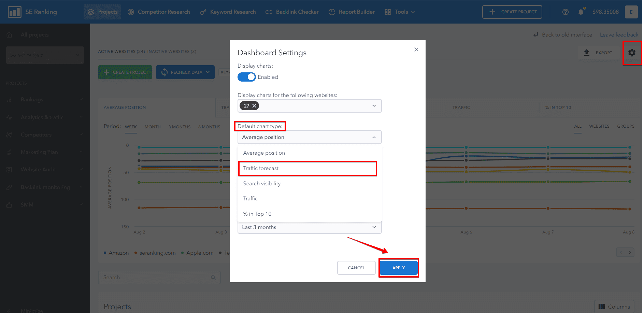
Task: Disable the Display charts toggle
Action: click(x=246, y=77)
